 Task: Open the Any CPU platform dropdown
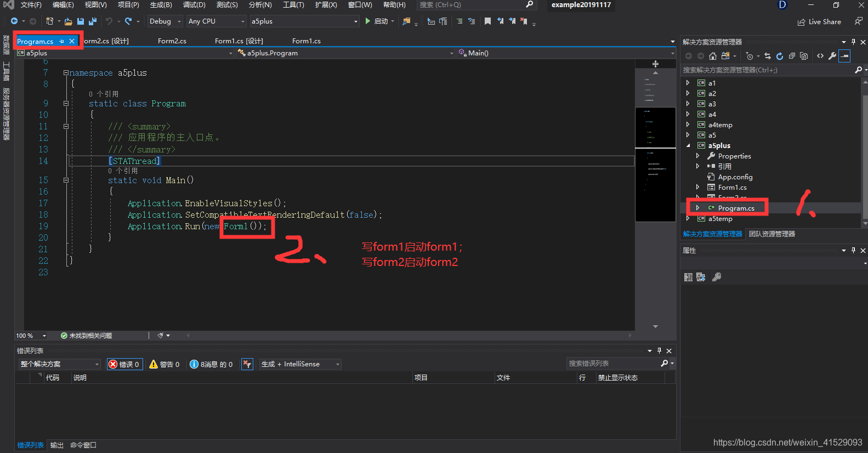click(x=217, y=21)
